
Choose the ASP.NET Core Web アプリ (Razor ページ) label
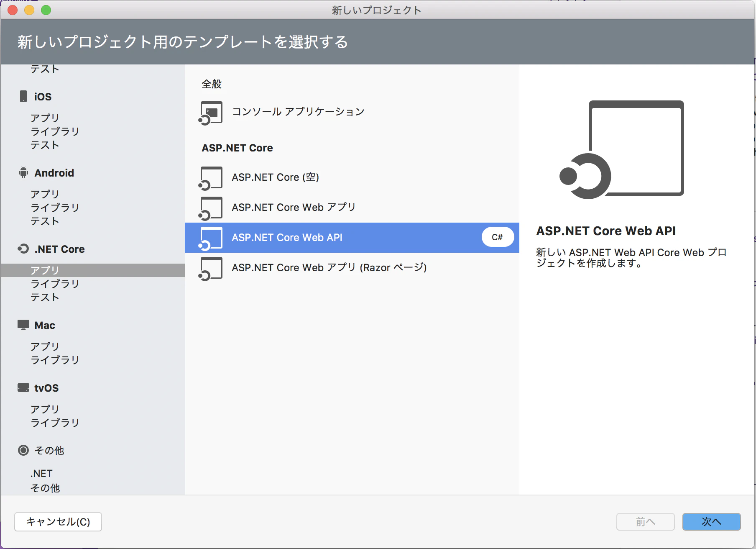(329, 267)
